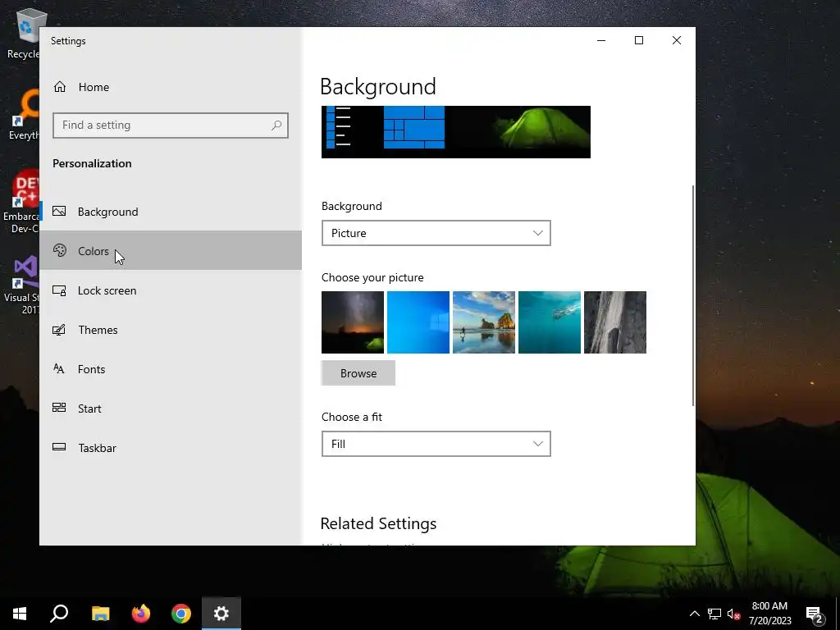Open the Choose a fit dropdown showing Fill

pyautogui.click(x=436, y=444)
